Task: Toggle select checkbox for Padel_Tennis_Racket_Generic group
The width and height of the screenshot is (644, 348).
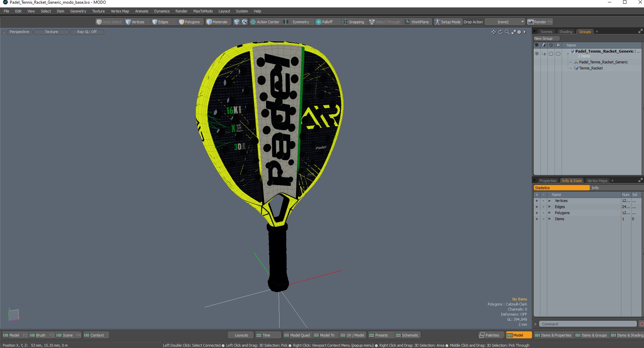Action: point(551,54)
